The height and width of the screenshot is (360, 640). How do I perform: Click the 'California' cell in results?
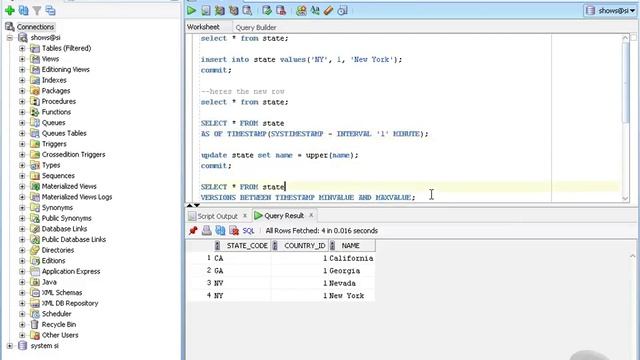[x=351, y=258]
